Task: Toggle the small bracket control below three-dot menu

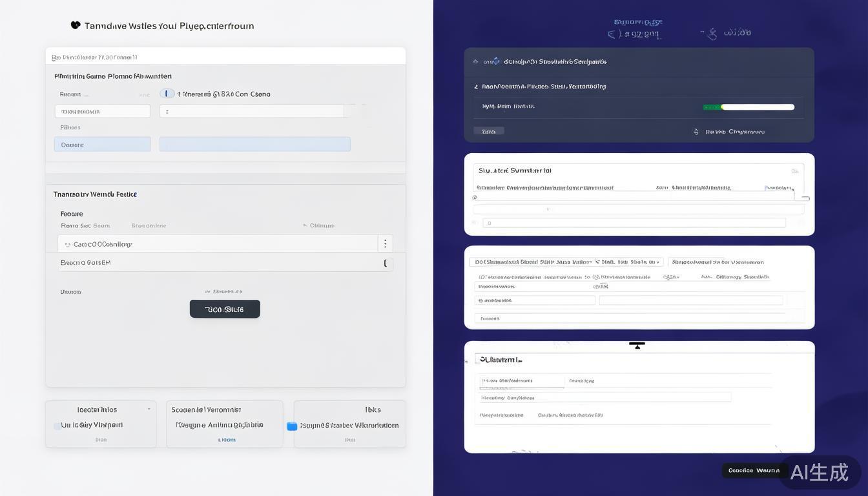Action: point(386,263)
